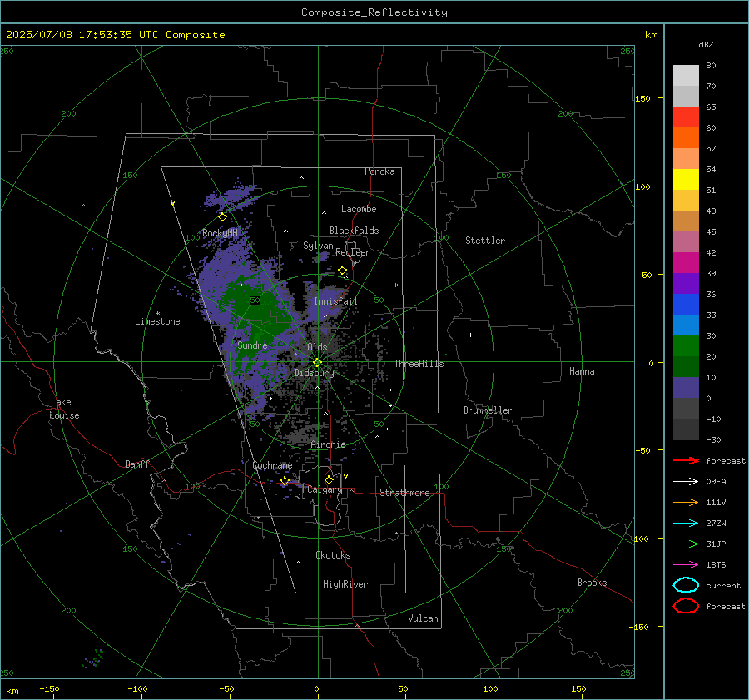The image size is (749, 700).
Task: Click the Limestone label
Action: tap(157, 321)
